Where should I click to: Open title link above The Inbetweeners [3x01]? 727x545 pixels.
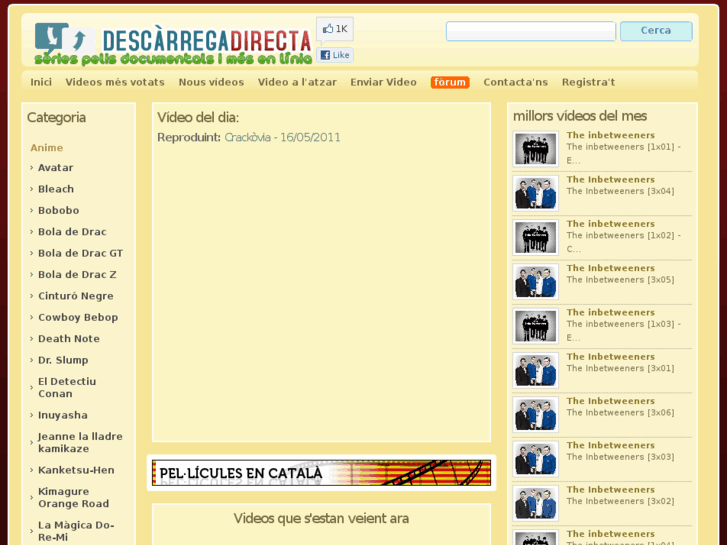(x=611, y=357)
